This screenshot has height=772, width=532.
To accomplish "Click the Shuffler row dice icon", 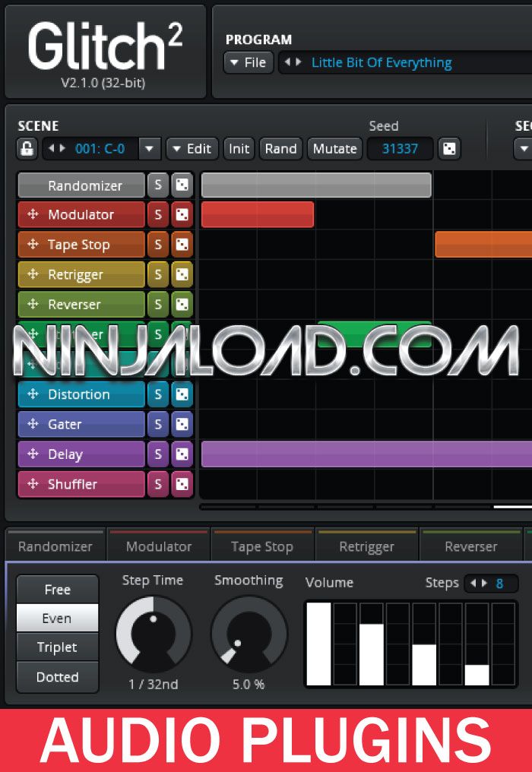I will 182,484.
